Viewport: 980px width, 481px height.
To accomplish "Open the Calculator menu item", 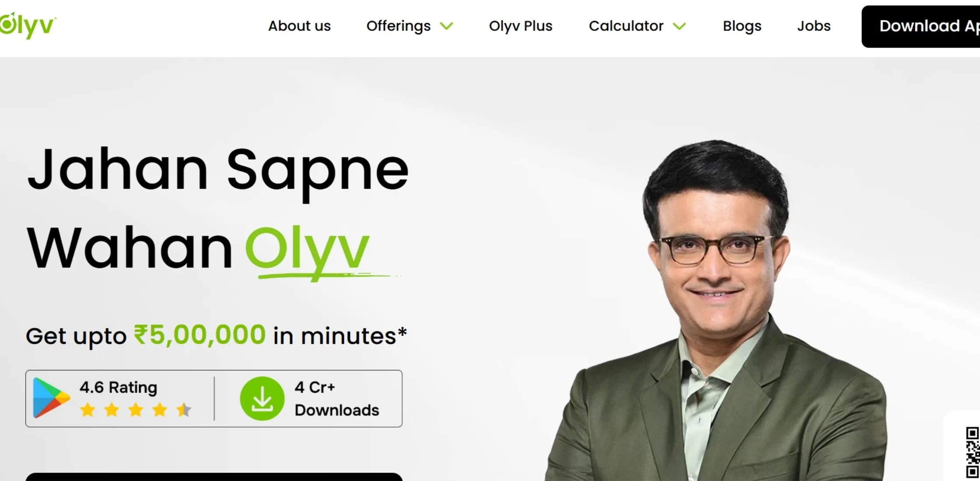I will click(626, 26).
